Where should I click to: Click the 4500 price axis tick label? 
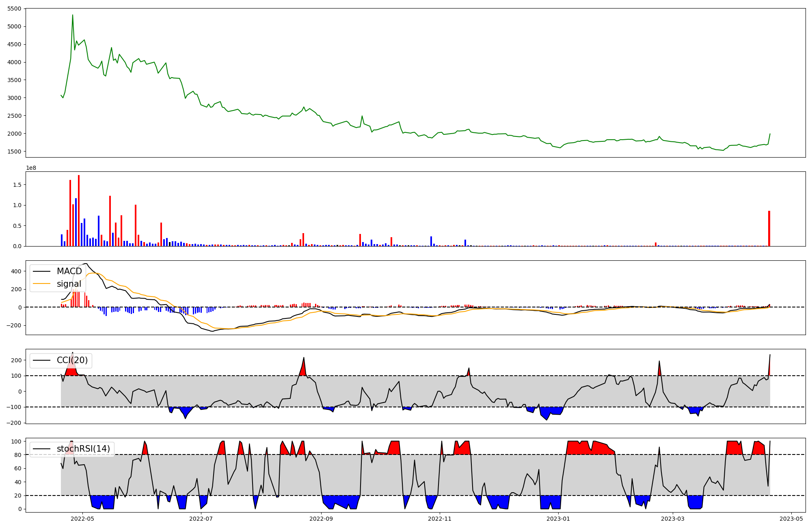(15, 45)
